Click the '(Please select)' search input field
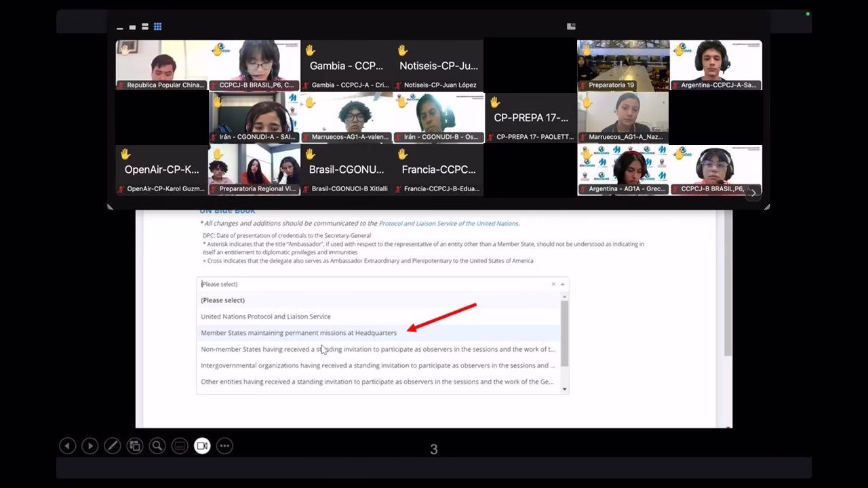Image resolution: width=868 pixels, height=488 pixels. (373, 284)
